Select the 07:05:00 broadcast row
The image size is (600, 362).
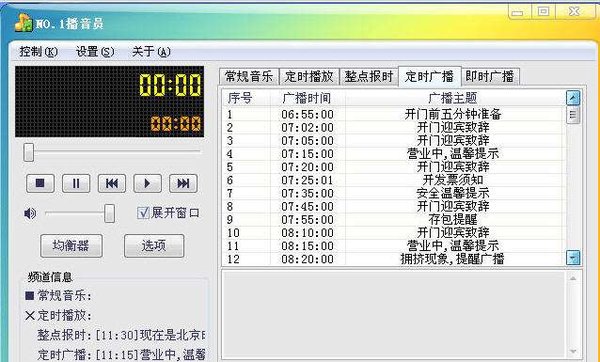(393, 140)
